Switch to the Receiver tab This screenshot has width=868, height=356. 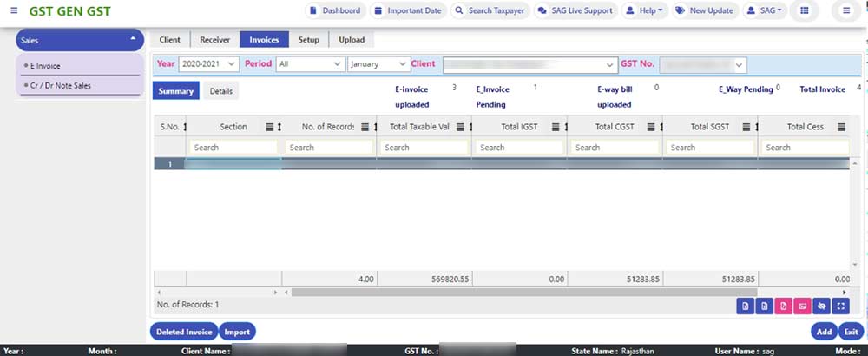pos(214,40)
